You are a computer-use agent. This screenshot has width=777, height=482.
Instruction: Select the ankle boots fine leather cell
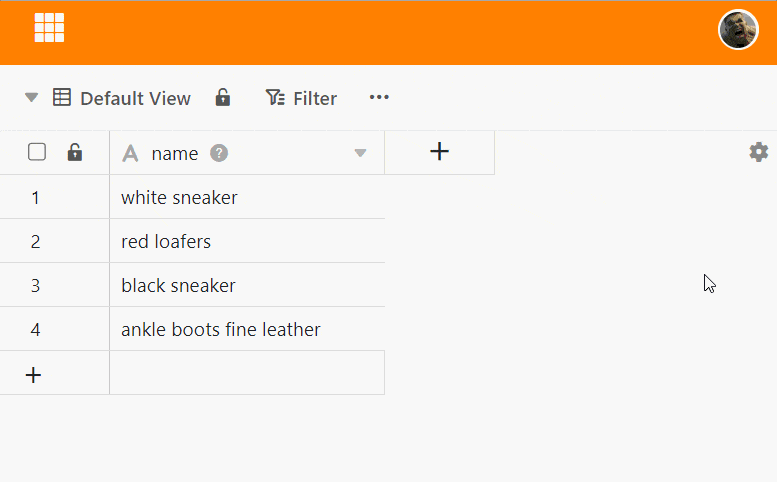(x=246, y=330)
